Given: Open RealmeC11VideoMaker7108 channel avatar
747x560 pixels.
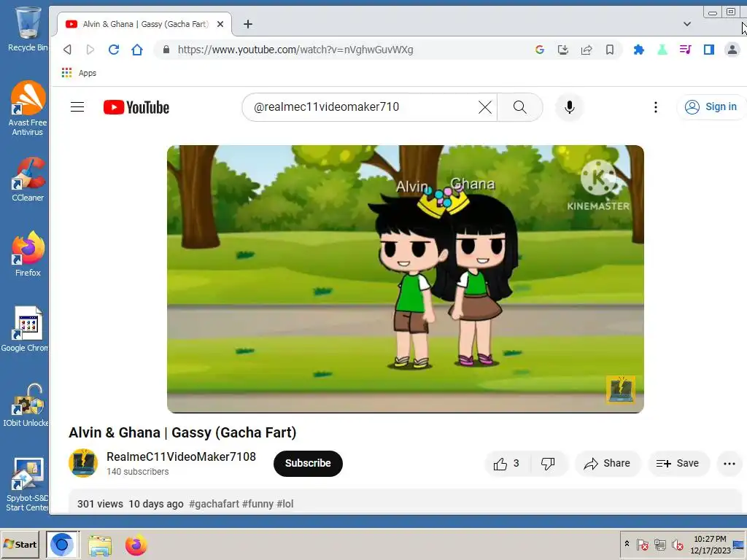Looking at the screenshot, I should point(83,463).
